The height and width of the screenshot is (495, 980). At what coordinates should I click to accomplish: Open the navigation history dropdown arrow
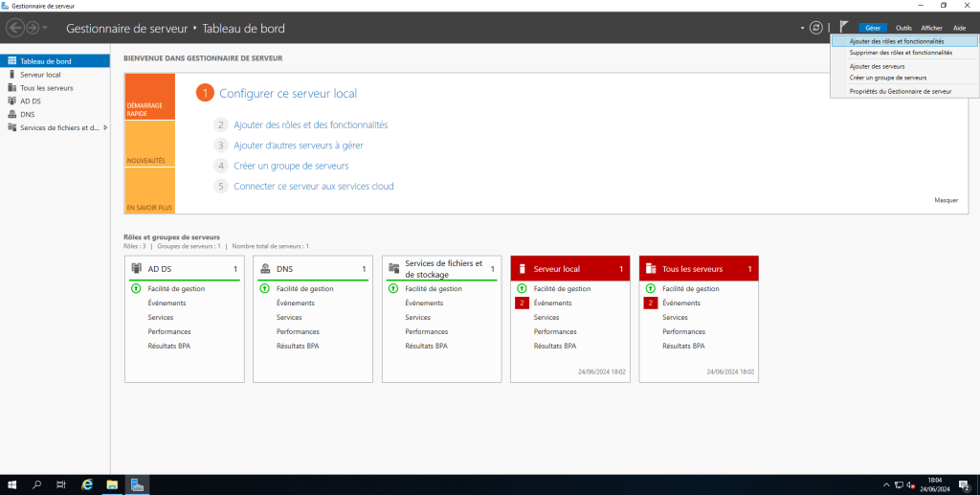tap(45, 28)
